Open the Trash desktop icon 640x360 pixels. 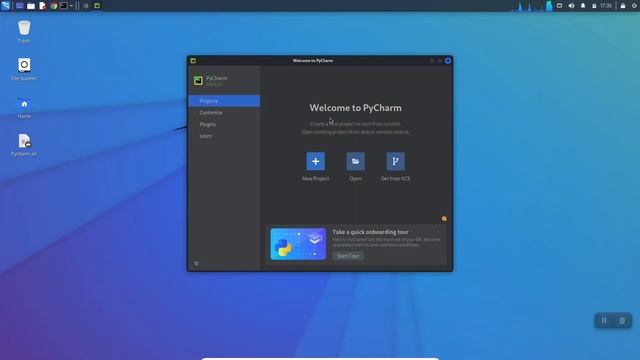click(x=24, y=28)
